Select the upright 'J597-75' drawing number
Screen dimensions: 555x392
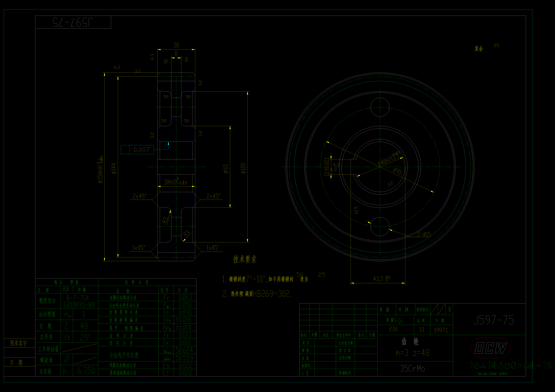pyautogui.click(x=494, y=320)
